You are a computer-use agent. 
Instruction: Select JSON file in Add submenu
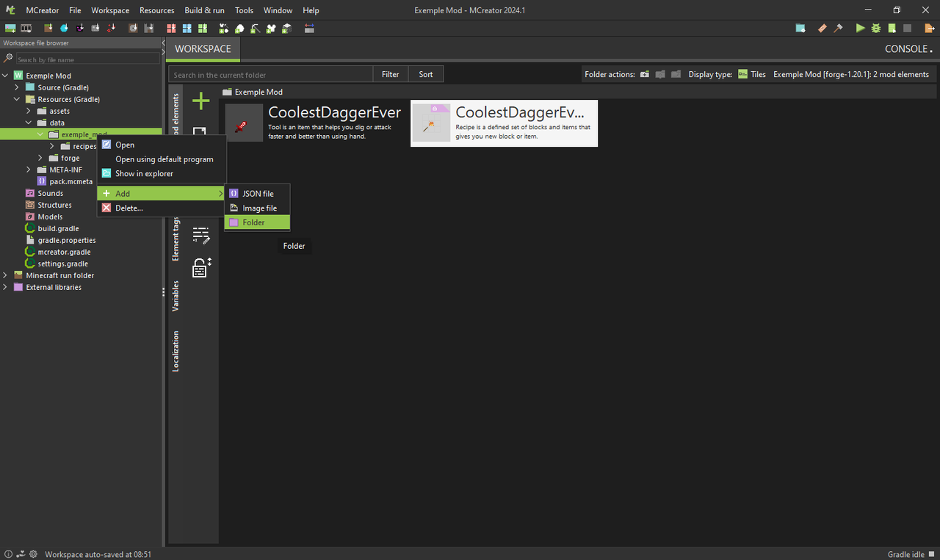[x=257, y=194]
